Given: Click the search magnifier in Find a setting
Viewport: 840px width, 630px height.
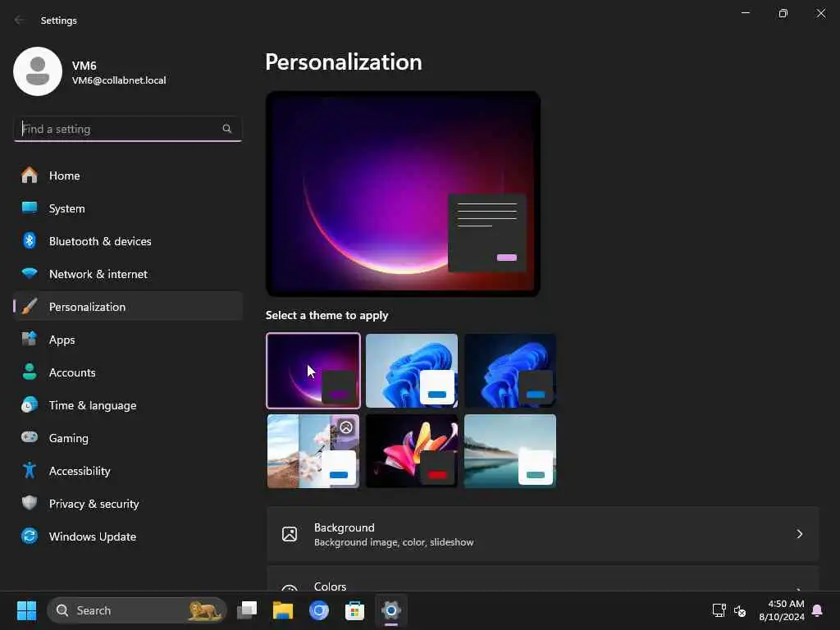Looking at the screenshot, I should 226,129.
